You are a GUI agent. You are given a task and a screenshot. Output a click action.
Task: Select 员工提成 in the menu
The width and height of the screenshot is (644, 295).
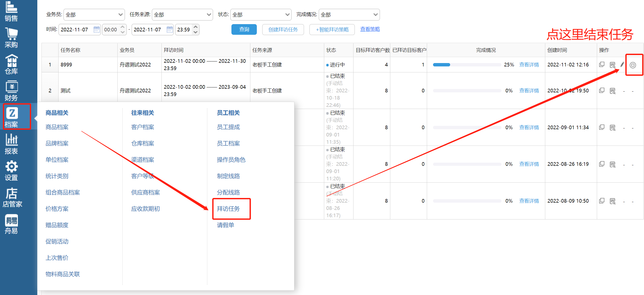tap(228, 127)
